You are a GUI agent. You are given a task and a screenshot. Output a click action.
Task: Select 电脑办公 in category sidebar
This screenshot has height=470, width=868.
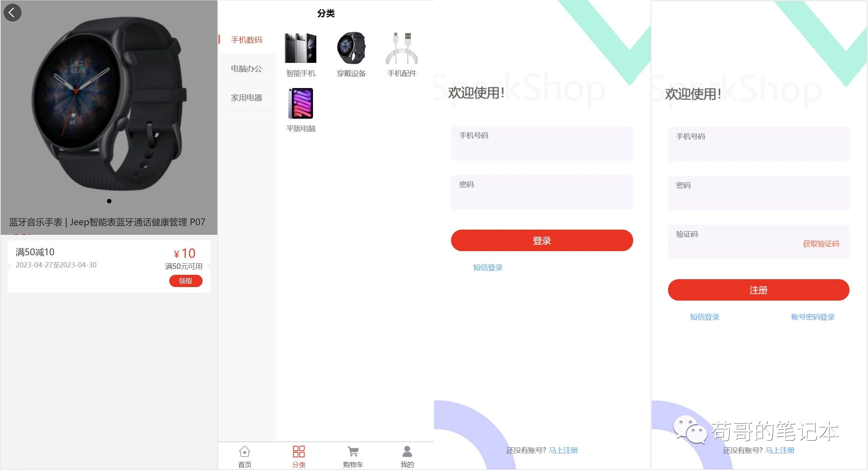click(x=247, y=69)
